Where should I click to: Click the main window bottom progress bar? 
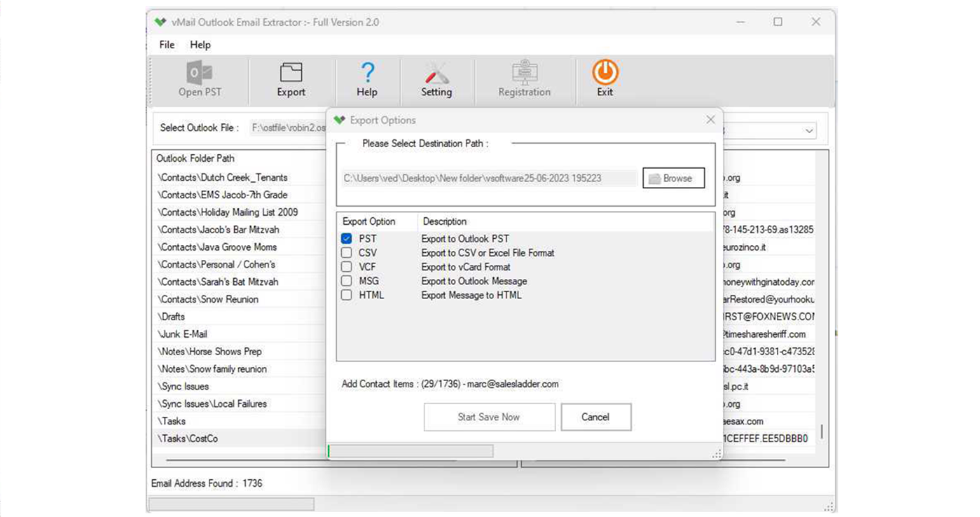coord(231,504)
